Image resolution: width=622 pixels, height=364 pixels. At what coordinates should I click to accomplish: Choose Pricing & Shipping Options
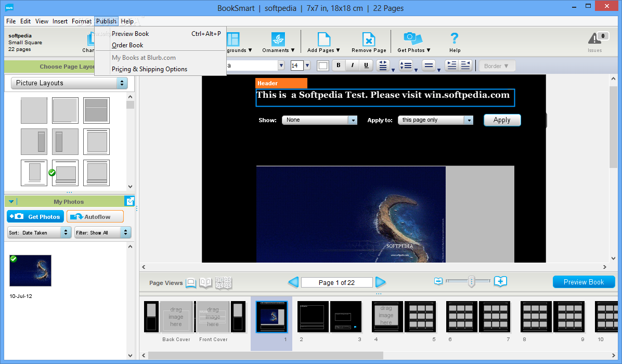click(160, 69)
